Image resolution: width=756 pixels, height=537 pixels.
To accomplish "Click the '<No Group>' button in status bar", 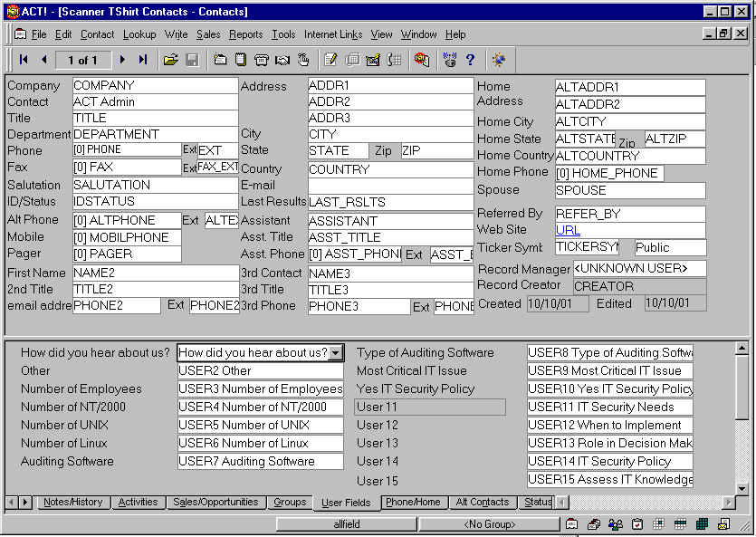I will (x=490, y=524).
